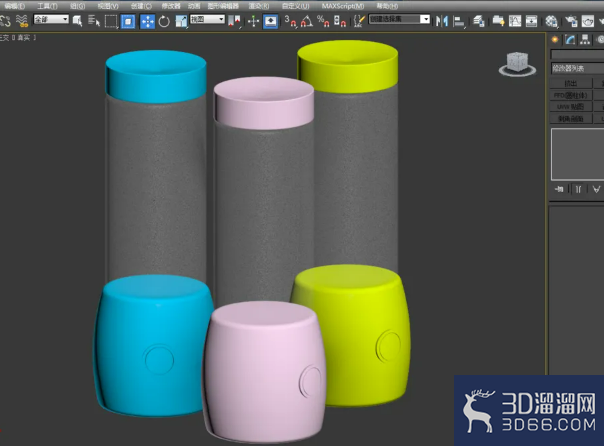
Task: Open the Edit menu
Action: click(15, 6)
